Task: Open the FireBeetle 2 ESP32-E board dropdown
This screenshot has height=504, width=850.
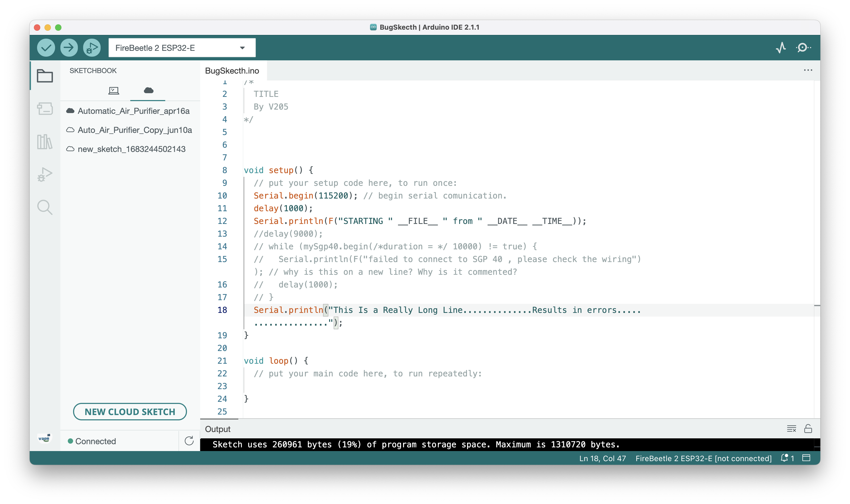Action: point(182,48)
